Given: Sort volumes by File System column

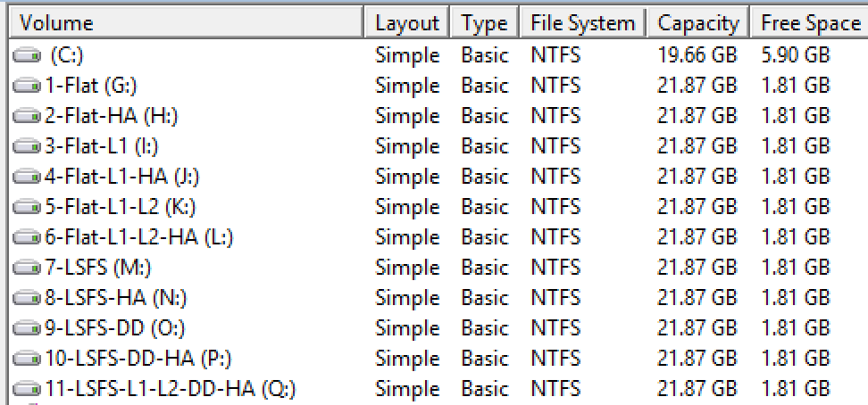Looking at the screenshot, I should pos(582,23).
